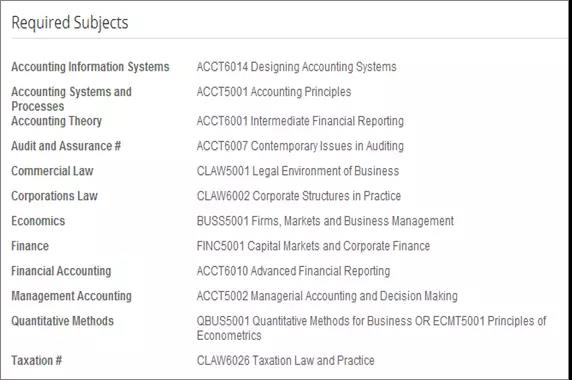Open ACCT5002 Managerial Accounting and Decision Making
572x380 pixels.
(327, 296)
